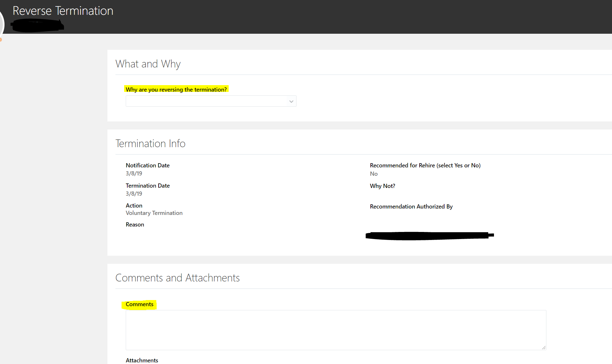
Task: Click the 'Reverse Termination' page title
Action: coord(63,11)
